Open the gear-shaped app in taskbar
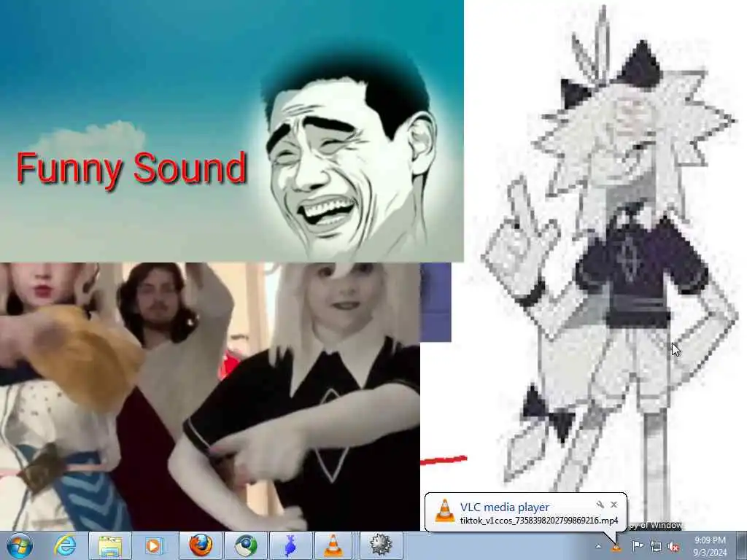The width and height of the screenshot is (747, 560). [x=381, y=545]
